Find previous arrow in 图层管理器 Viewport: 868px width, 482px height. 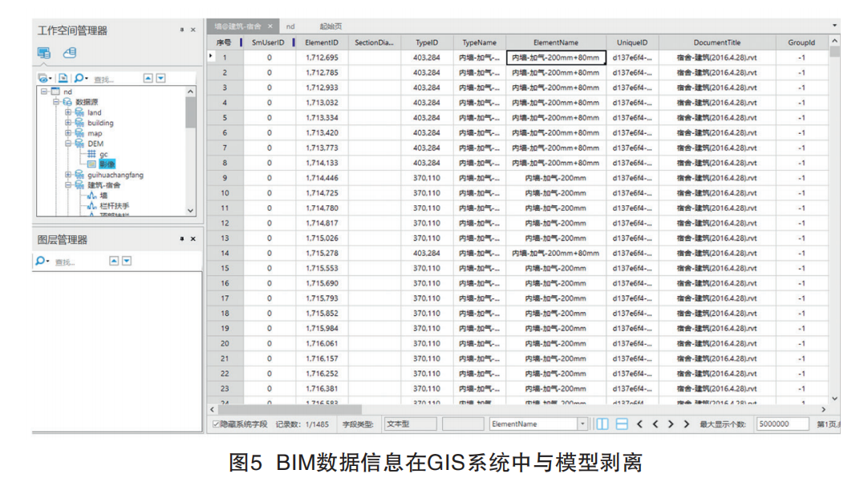[114, 261]
